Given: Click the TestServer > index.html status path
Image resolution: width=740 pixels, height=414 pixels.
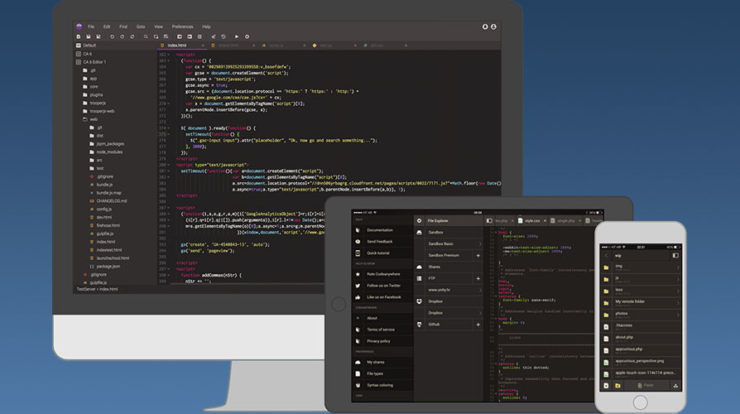Looking at the screenshot, I should [97, 289].
